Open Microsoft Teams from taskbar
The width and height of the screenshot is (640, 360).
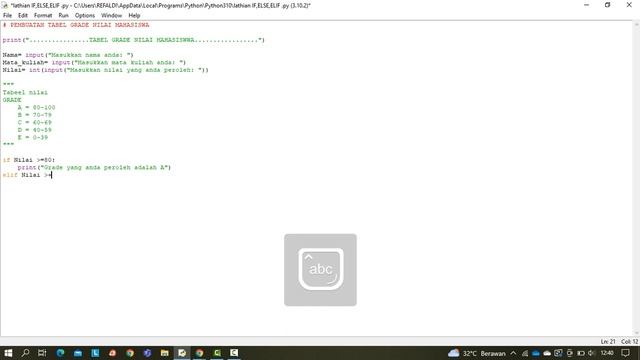point(147,353)
